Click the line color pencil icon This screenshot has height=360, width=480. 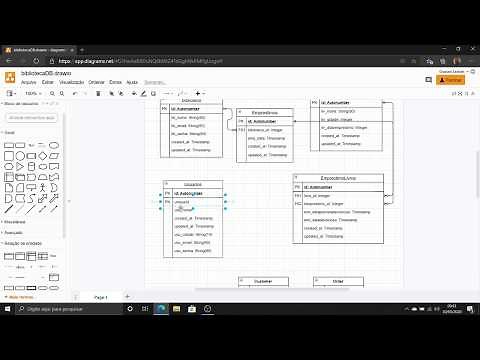144,94
